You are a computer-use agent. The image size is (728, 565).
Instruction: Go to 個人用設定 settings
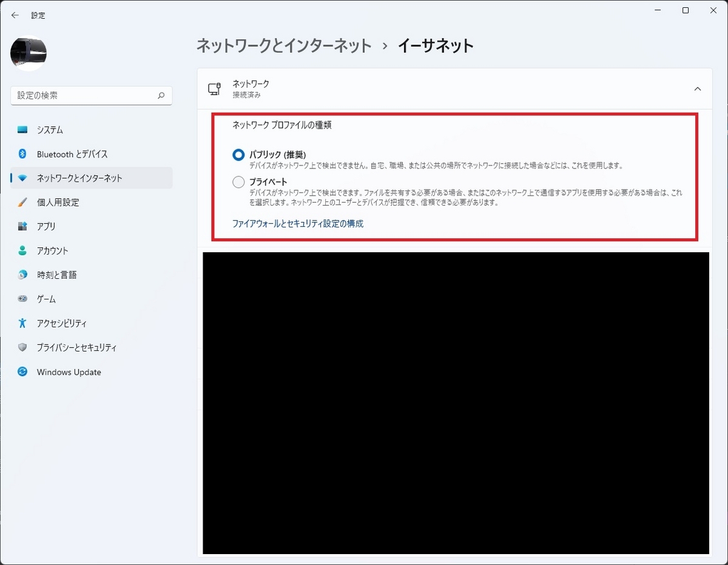92,202
